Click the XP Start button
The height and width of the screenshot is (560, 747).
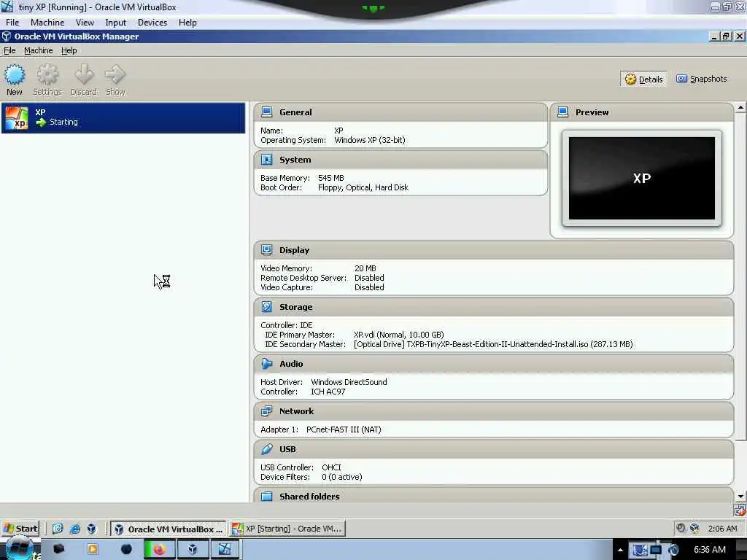point(20,529)
